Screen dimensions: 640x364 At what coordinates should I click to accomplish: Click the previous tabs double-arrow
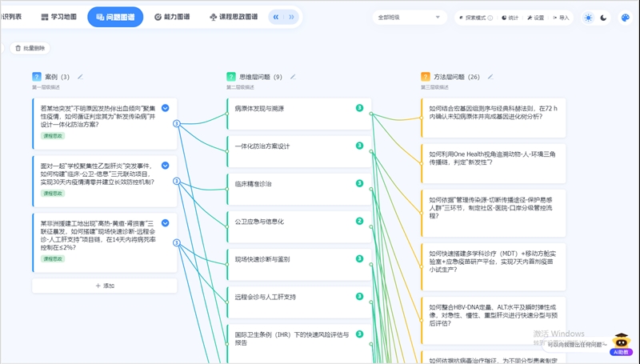(x=276, y=17)
